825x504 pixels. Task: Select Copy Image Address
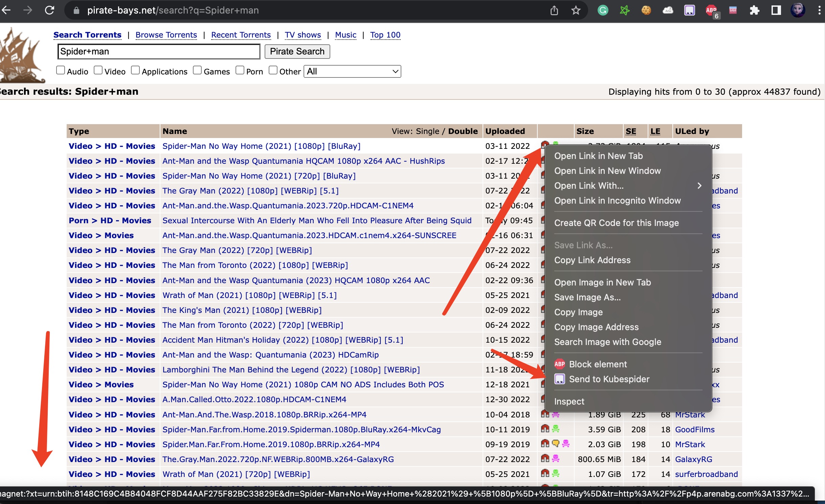(628, 327)
